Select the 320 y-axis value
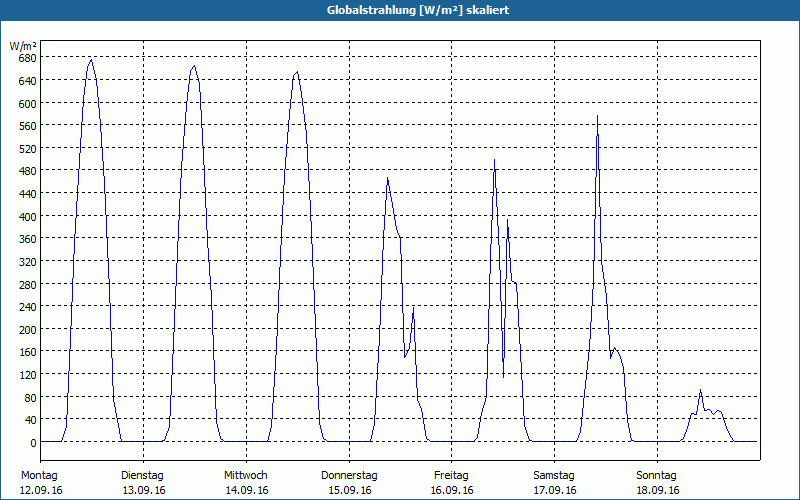The image size is (800, 500). click(x=27, y=261)
